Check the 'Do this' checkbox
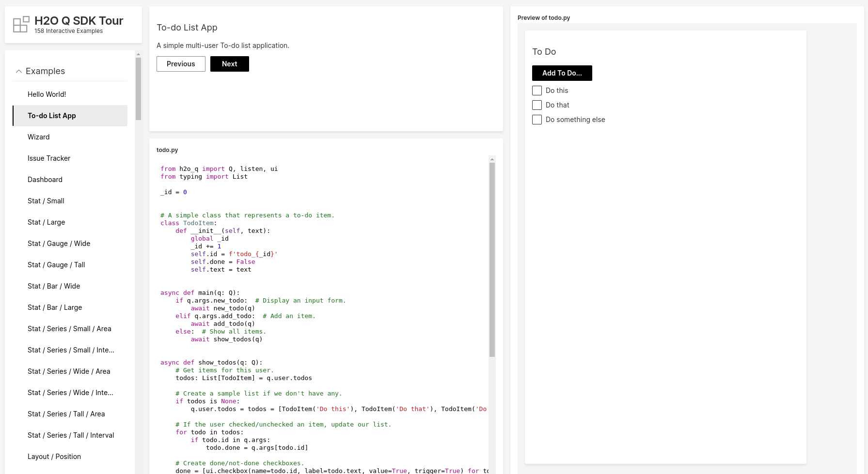Image resolution: width=868 pixels, height=474 pixels. [x=537, y=91]
